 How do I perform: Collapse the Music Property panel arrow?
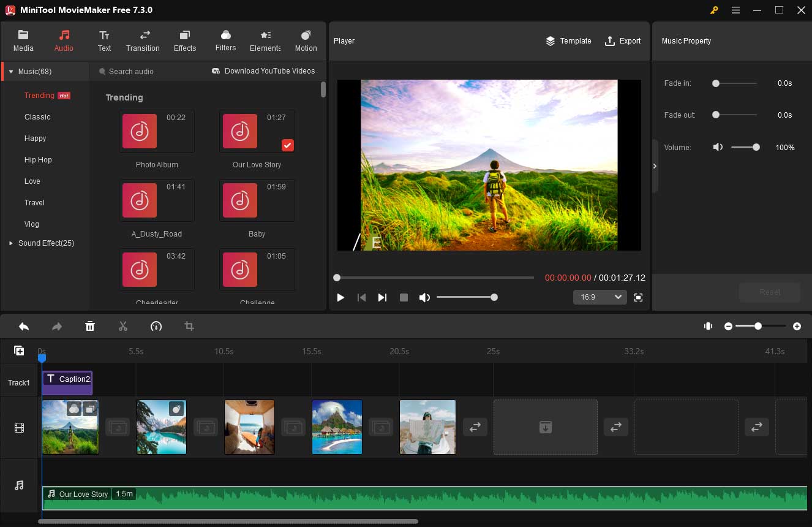(655, 166)
